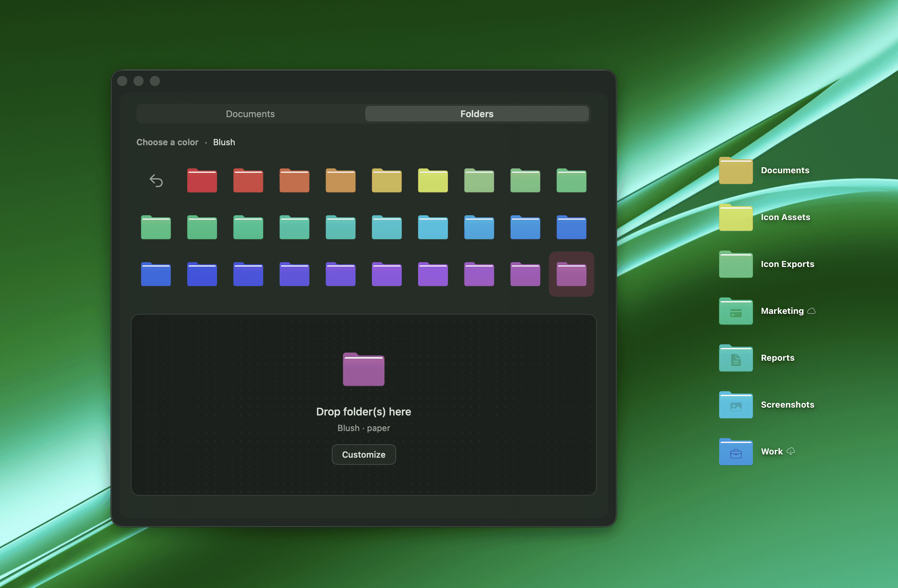Screen dimensions: 898x588
Task: Click the 'Choose a color' label
Action: [x=167, y=142]
